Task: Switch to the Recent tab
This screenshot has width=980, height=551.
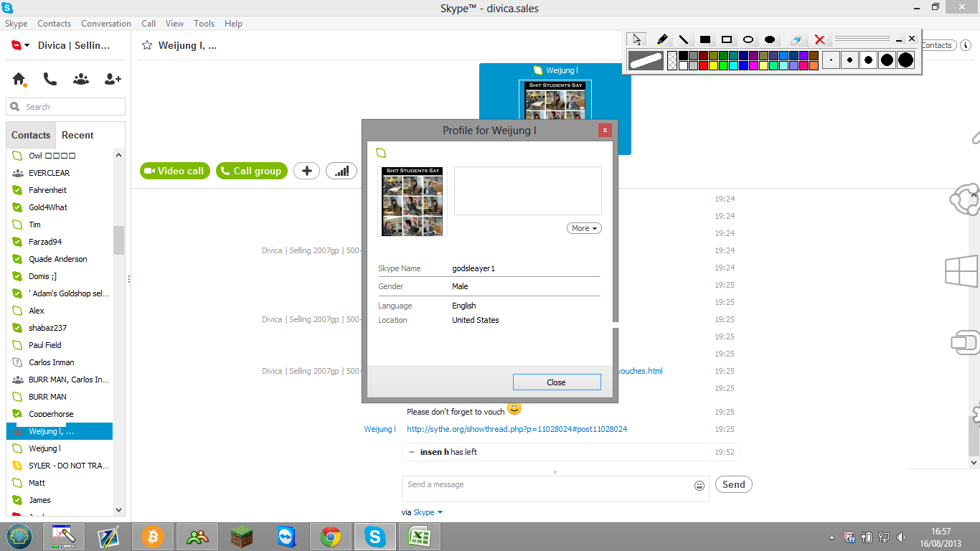Action: pyautogui.click(x=77, y=135)
